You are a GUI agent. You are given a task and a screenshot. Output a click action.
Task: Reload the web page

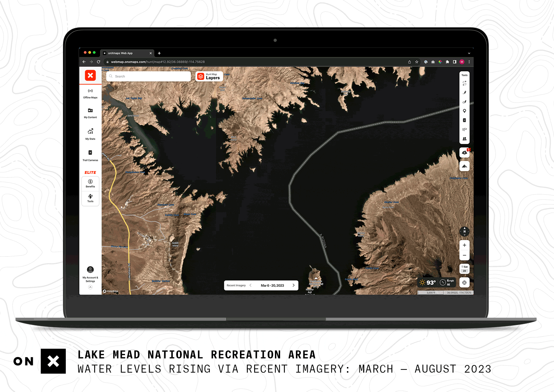pyautogui.click(x=99, y=62)
